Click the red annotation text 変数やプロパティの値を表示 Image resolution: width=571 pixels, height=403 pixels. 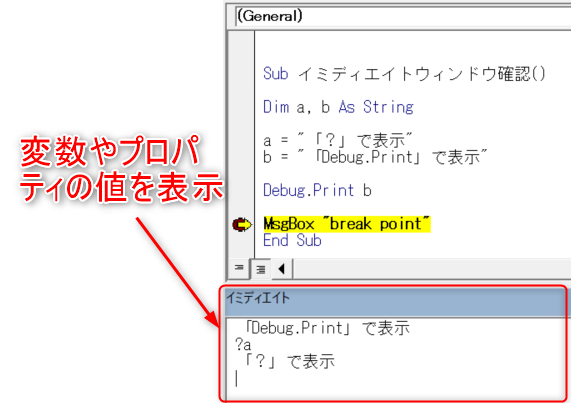[x=121, y=169]
